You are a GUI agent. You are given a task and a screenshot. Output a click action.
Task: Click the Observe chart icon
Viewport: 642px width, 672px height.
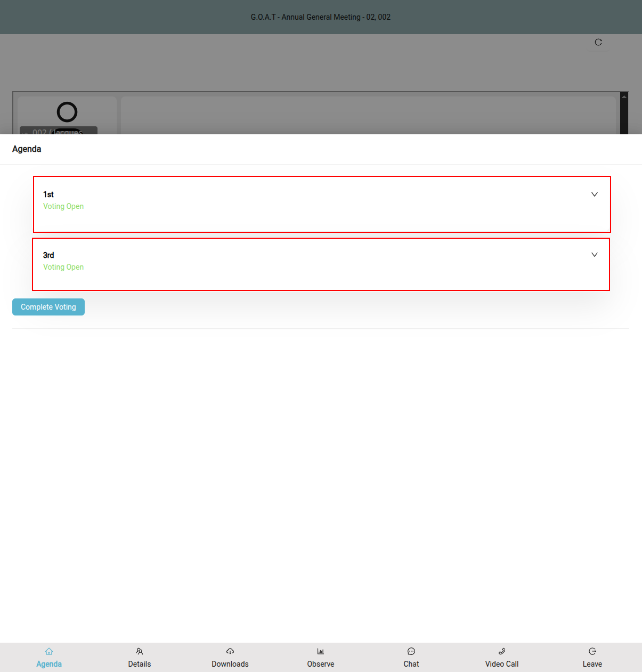[321, 651]
